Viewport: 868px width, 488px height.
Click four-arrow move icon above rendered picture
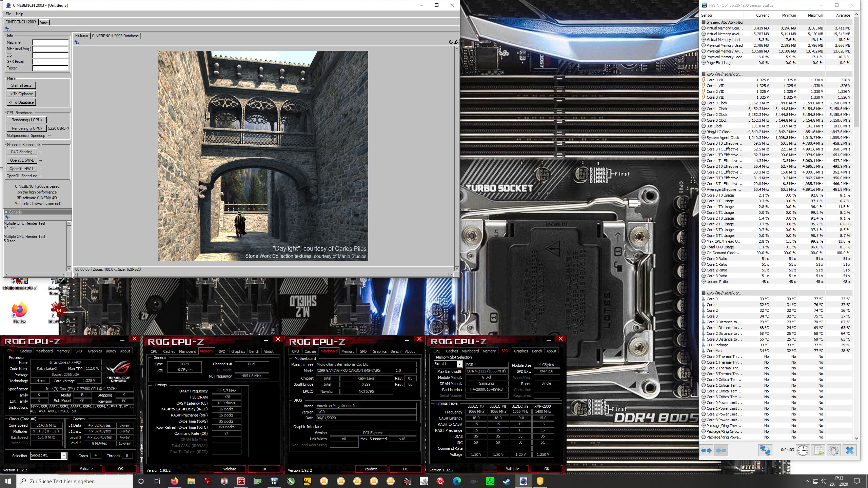click(x=451, y=42)
